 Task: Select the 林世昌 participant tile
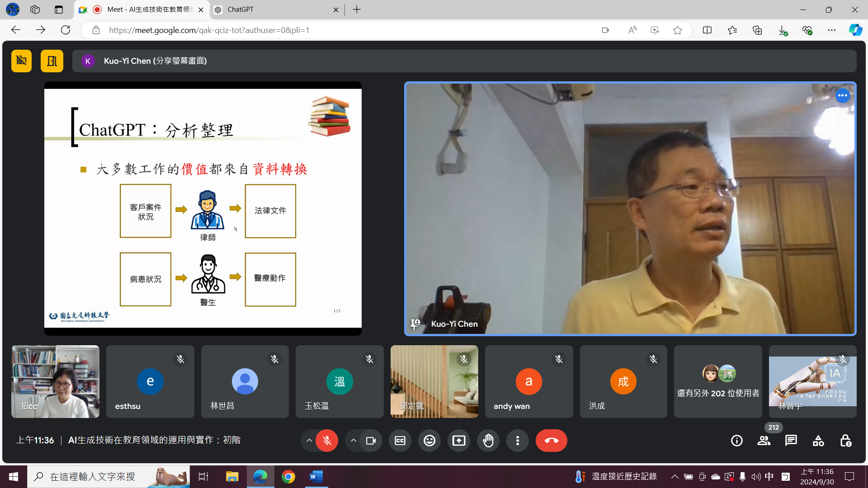pos(245,381)
